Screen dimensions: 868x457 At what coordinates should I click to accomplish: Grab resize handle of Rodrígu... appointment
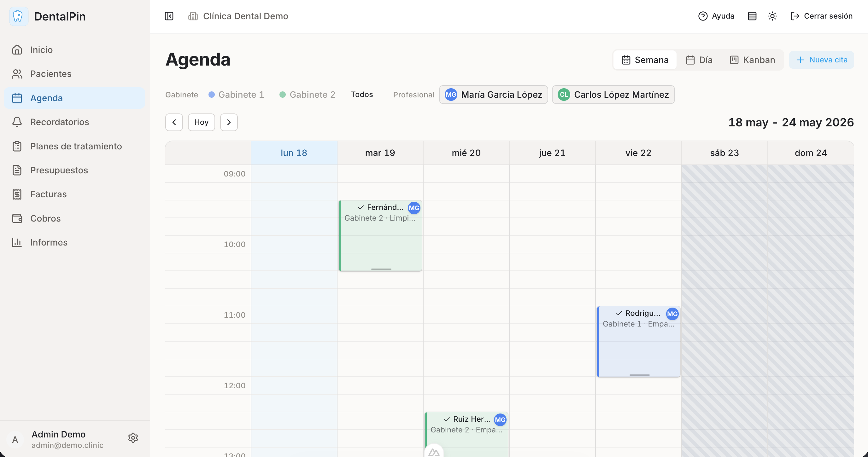click(639, 375)
